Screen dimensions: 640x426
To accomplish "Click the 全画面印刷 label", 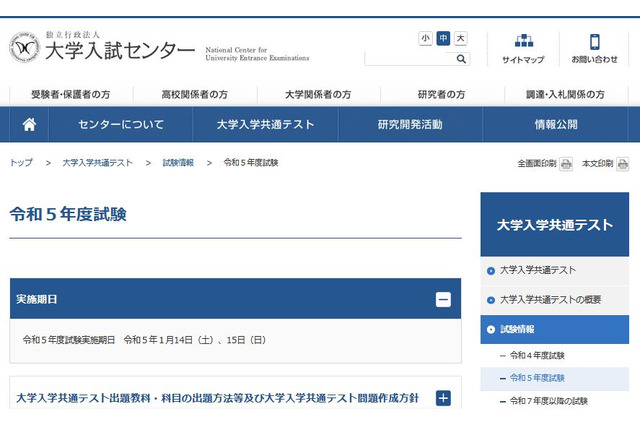I will point(537,164).
